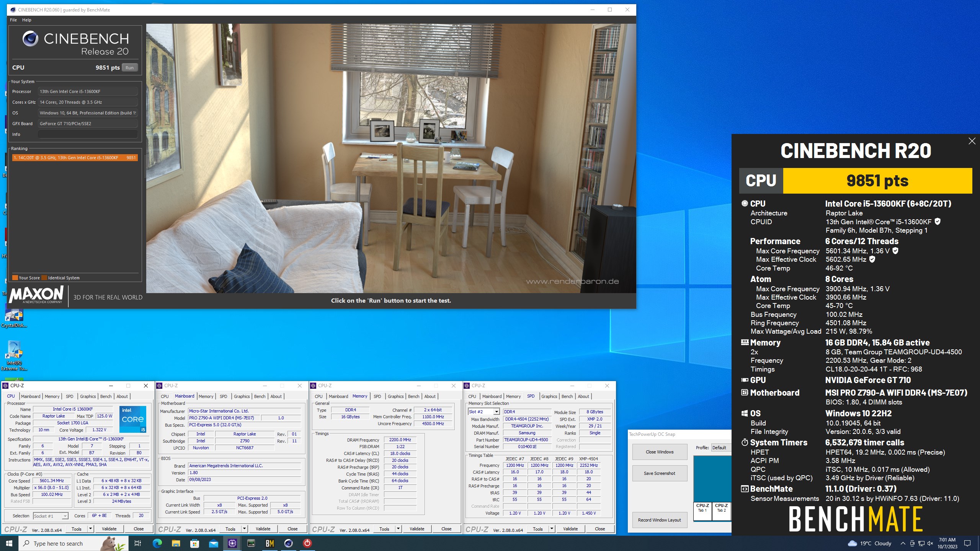The width and height of the screenshot is (980, 551).
Task: Open Memory tab in first CPU-Z window
Action: point(52,396)
